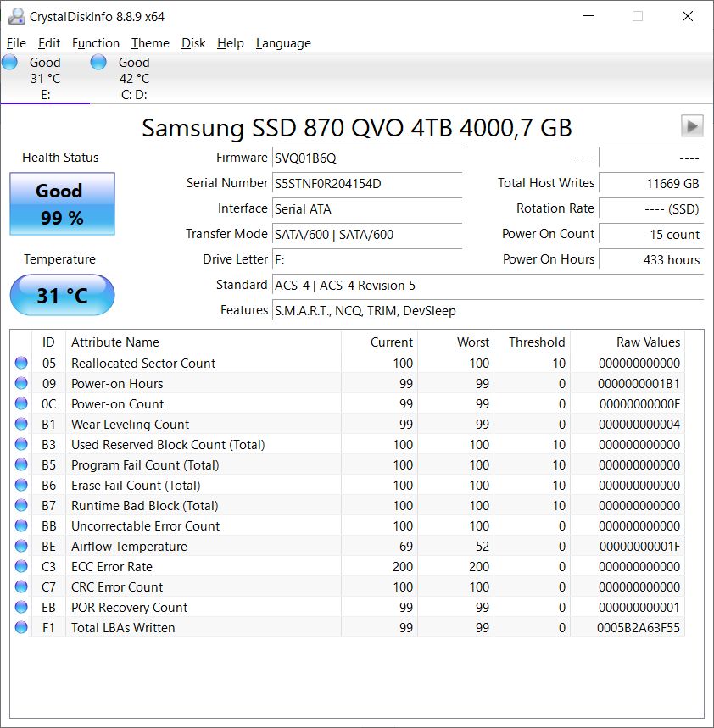This screenshot has height=728, width=714.
Task: Click the status icon for Power-on Count
Action: pyautogui.click(x=21, y=403)
